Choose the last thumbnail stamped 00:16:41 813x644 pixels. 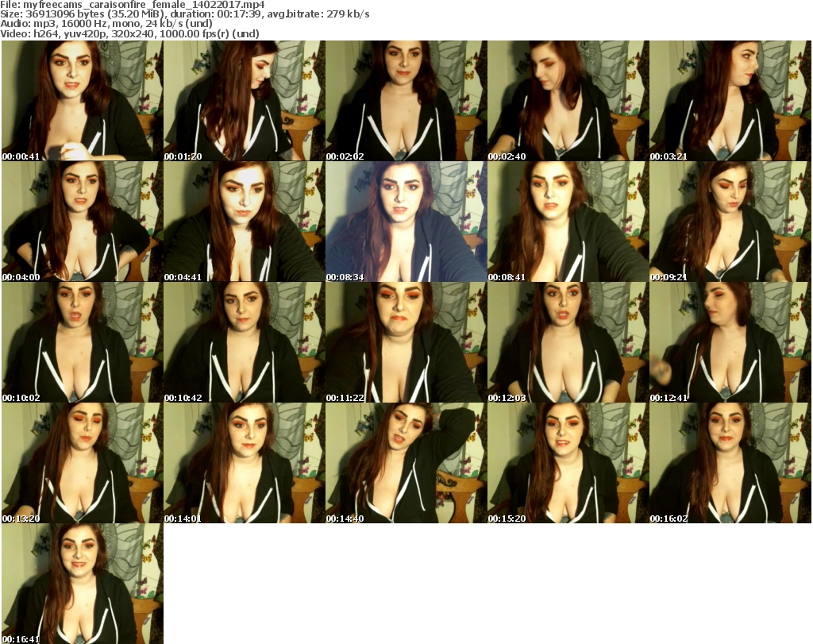tap(83, 584)
